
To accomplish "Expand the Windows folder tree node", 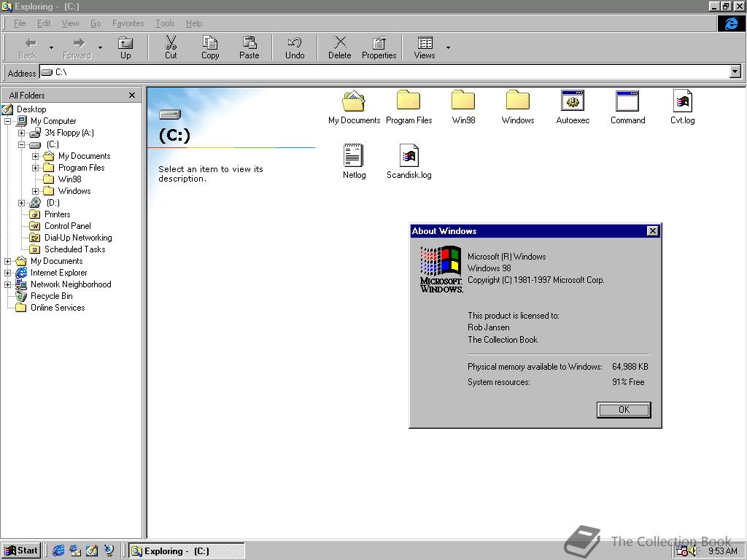I will pyautogui.click(x=35, y=191).
